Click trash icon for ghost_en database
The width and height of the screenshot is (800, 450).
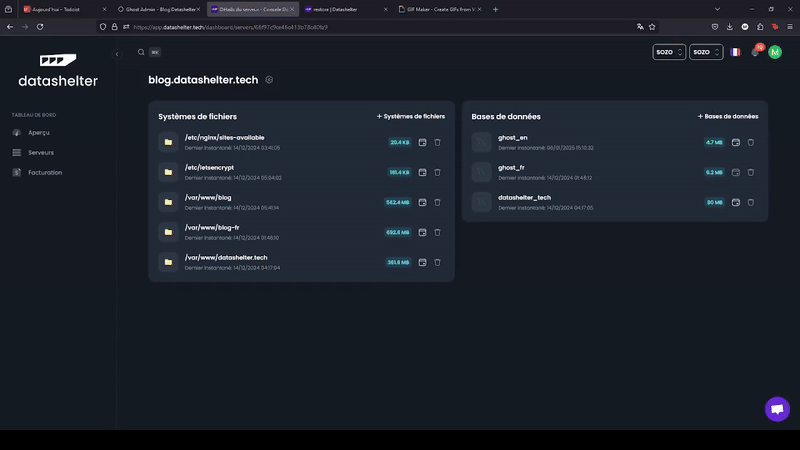751,143
